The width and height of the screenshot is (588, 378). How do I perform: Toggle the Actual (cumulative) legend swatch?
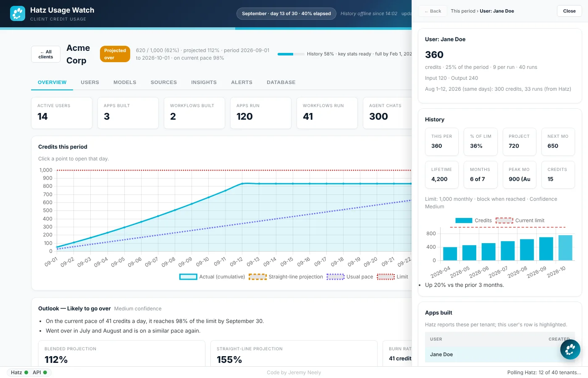pyautogui.click(x=188, y=277)
